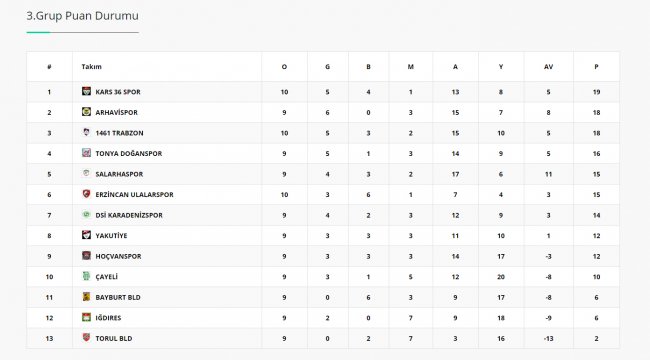This screenshot has width=650, height=360.
Task: Click the P points column header
Action: pyautogui.click(x=596, y=66)
